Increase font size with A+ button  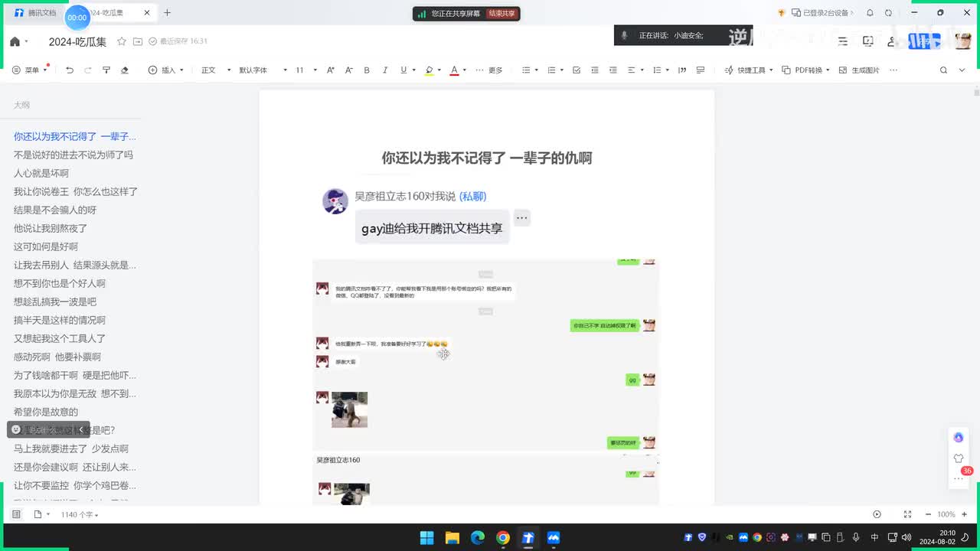click(330, 70)
